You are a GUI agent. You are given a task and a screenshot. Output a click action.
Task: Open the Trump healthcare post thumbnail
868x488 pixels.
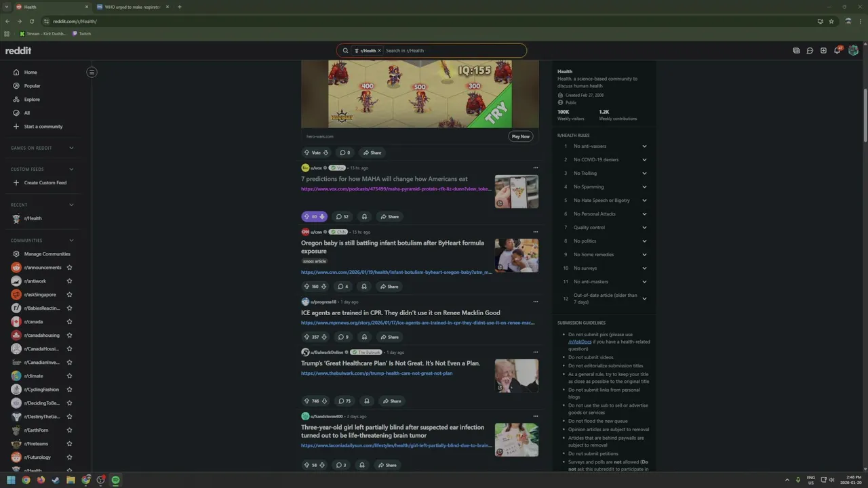click(517, 376)
